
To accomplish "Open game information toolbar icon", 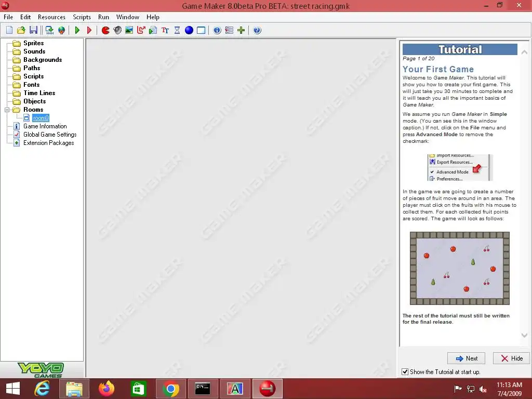I will click(x=217, y=30).
